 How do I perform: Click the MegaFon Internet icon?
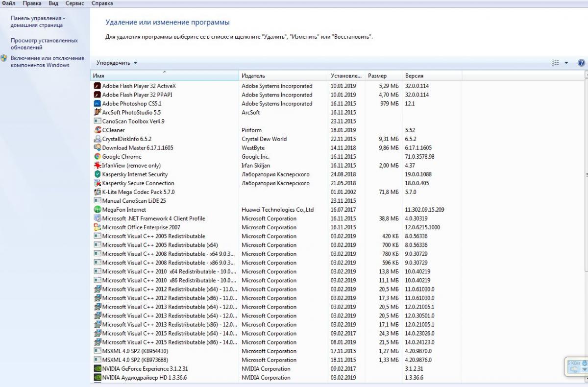click(x=97, y=210)
